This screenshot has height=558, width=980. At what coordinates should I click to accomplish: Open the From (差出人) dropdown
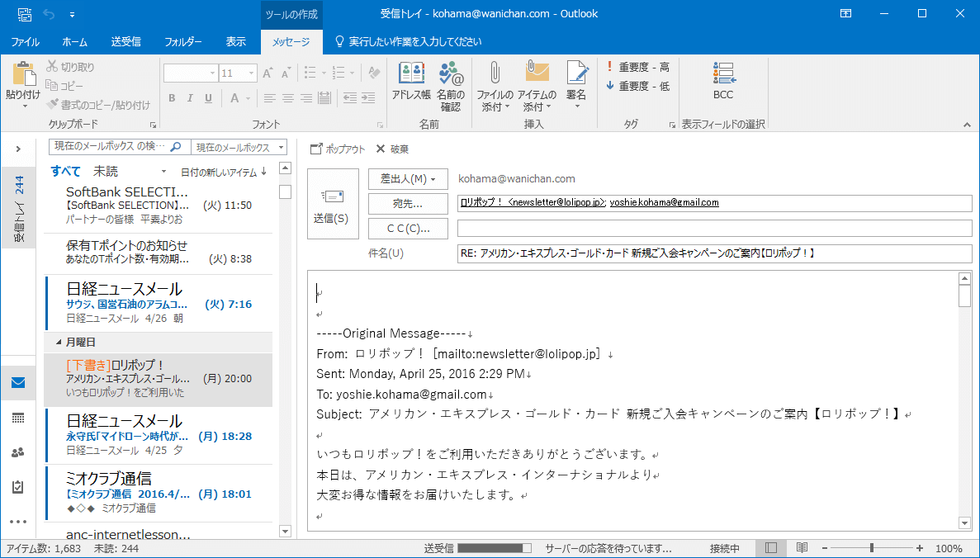(408, 179)
